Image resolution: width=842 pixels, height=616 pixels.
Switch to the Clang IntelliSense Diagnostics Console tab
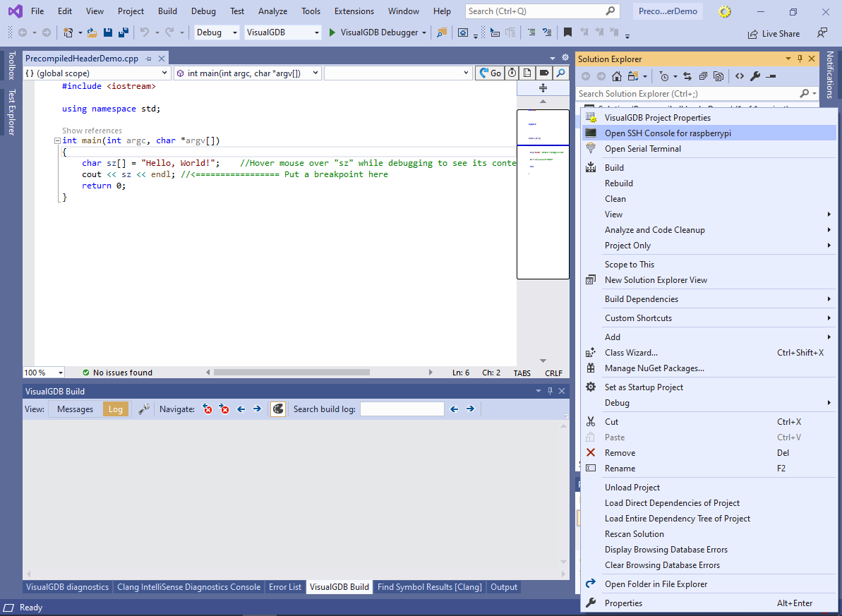(189, 587)
